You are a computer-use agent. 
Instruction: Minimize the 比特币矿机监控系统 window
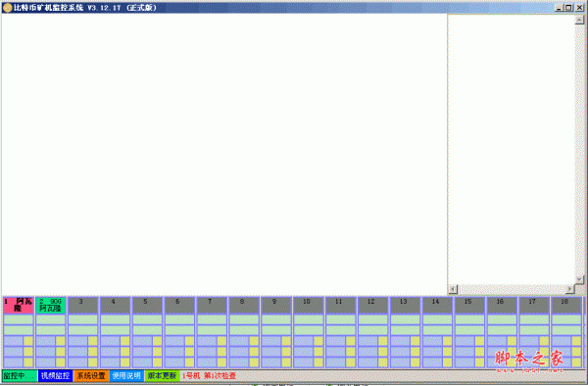tap(560, 8)
